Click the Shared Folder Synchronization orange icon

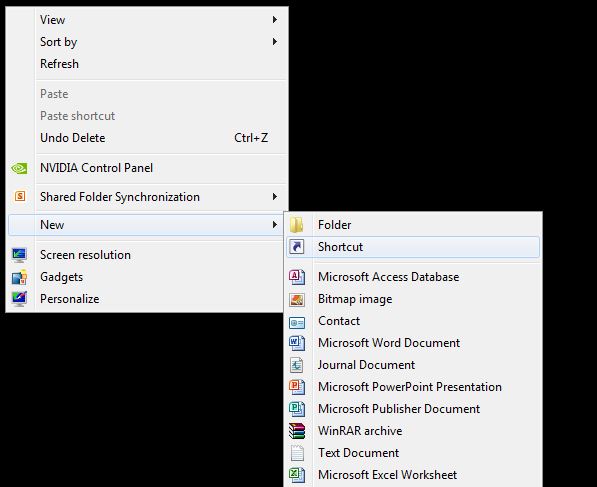pos(20,196)
